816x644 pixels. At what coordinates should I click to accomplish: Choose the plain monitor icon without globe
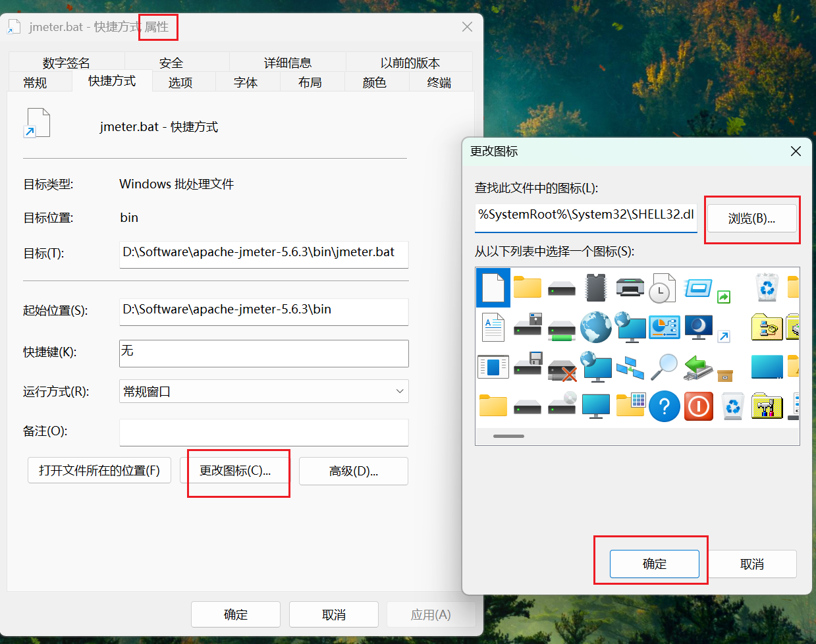click(596, 406)
